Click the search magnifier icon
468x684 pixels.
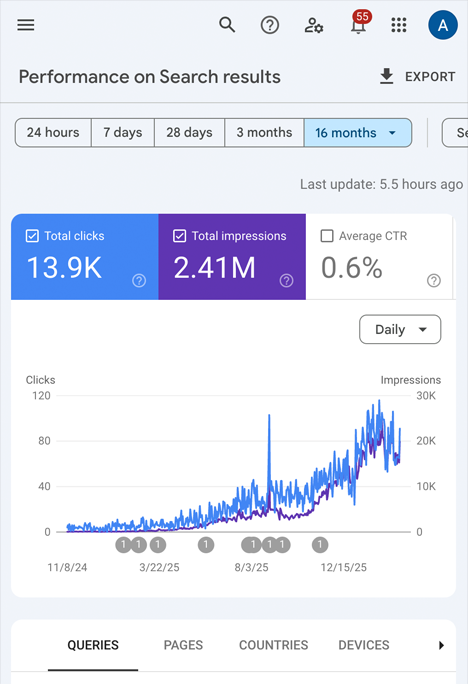(227, 25)
